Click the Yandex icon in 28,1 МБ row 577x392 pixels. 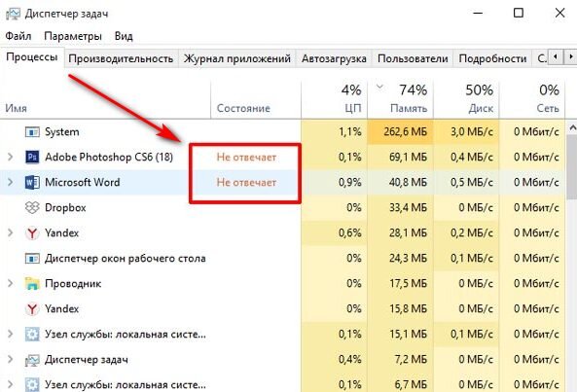pyautogui.click(x=32, y=233)
